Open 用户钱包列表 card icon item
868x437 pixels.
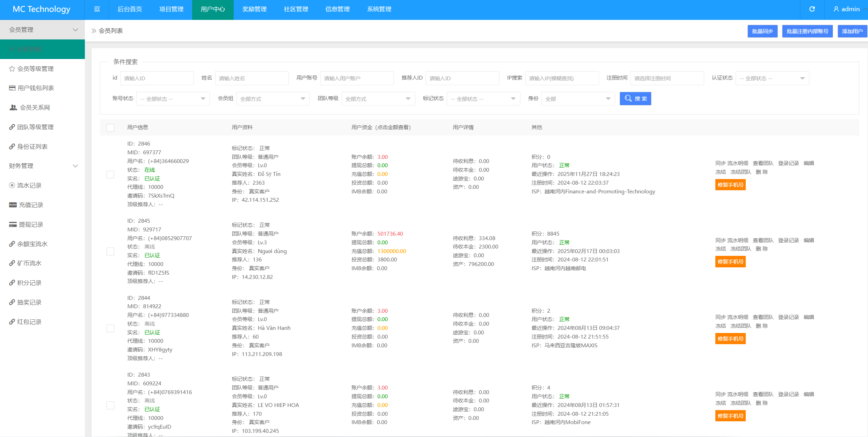tap(35, 88)
